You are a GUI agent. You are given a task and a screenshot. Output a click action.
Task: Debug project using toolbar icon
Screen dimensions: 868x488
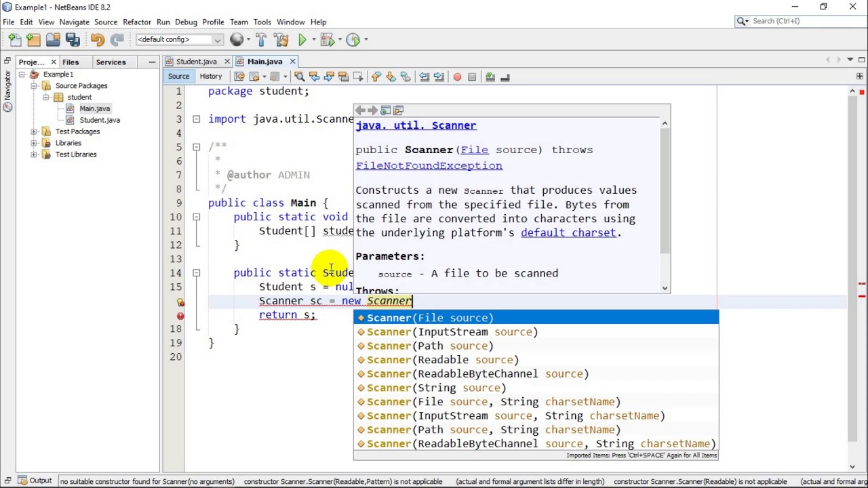327,40
